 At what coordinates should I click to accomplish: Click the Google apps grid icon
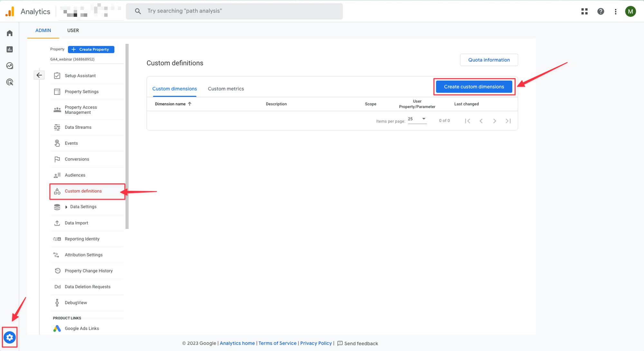584,12
